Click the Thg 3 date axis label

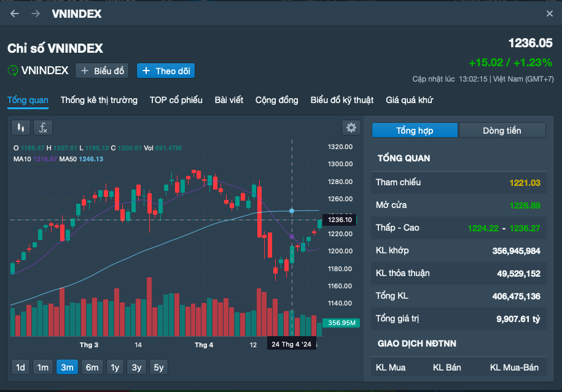[89, 345]
